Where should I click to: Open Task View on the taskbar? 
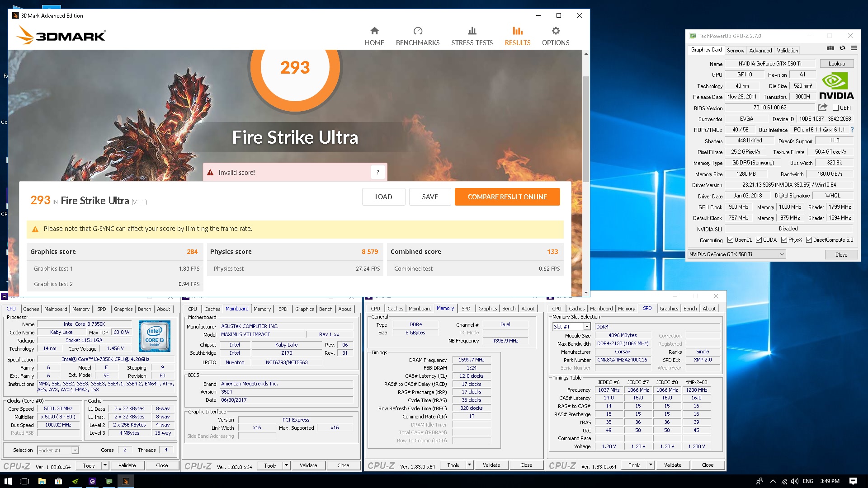pyautogui.click(x=24, y=481)
